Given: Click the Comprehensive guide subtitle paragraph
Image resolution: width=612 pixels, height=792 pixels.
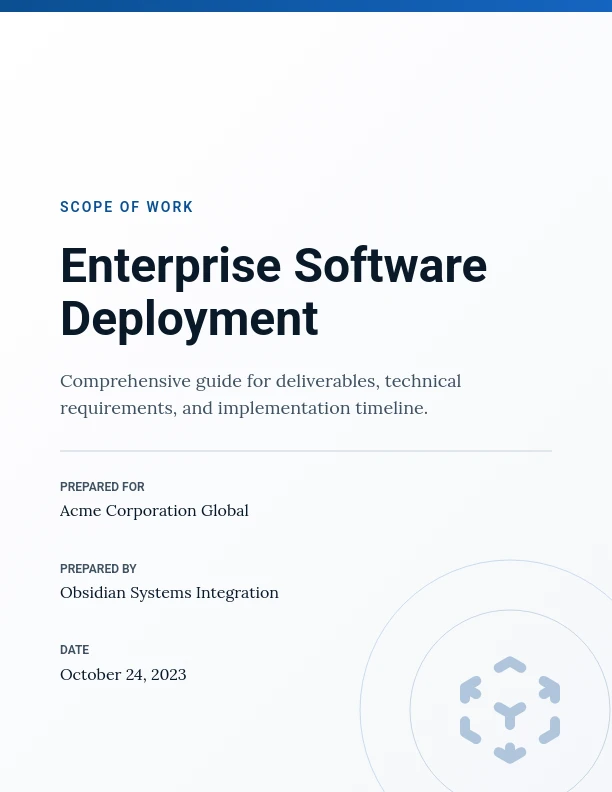Looking at the screenshot, I should pyautogui.click(x=260, y=394).
